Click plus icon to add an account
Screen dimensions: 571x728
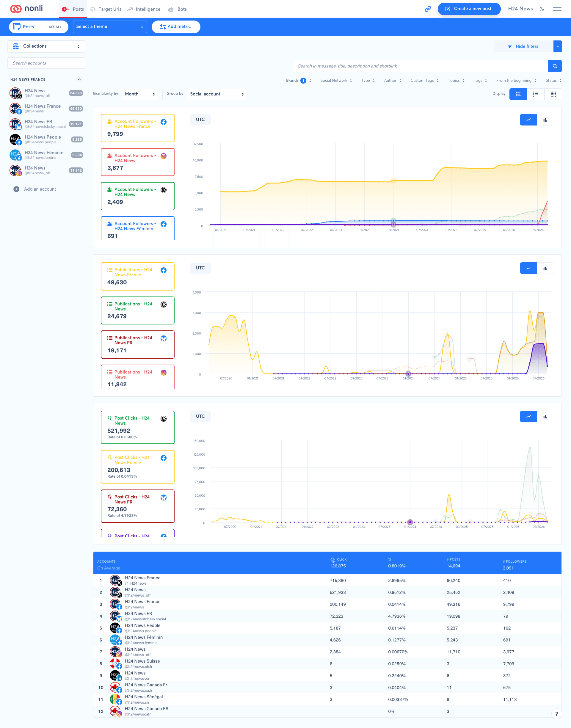(x=16, y=189)
